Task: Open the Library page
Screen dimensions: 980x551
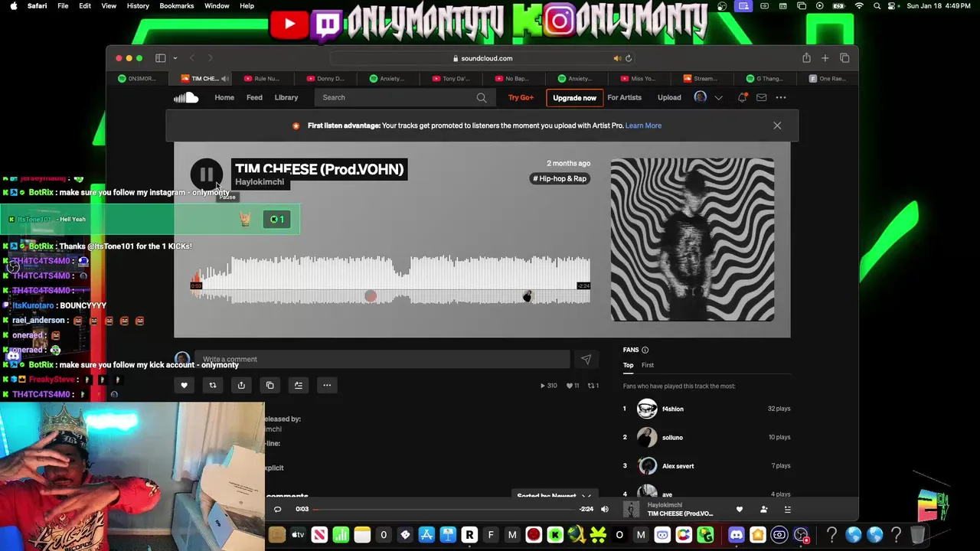Action: pyautogui.click(x=286, y=97)
